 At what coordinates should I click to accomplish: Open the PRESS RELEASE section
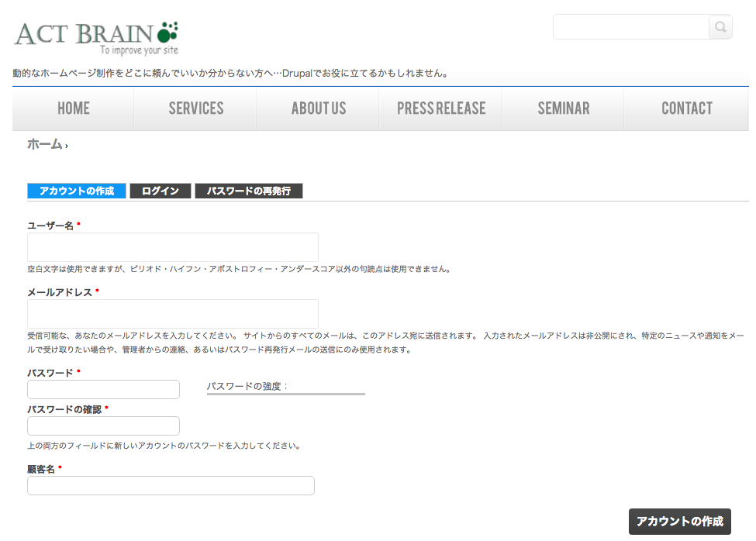(441, 109)
